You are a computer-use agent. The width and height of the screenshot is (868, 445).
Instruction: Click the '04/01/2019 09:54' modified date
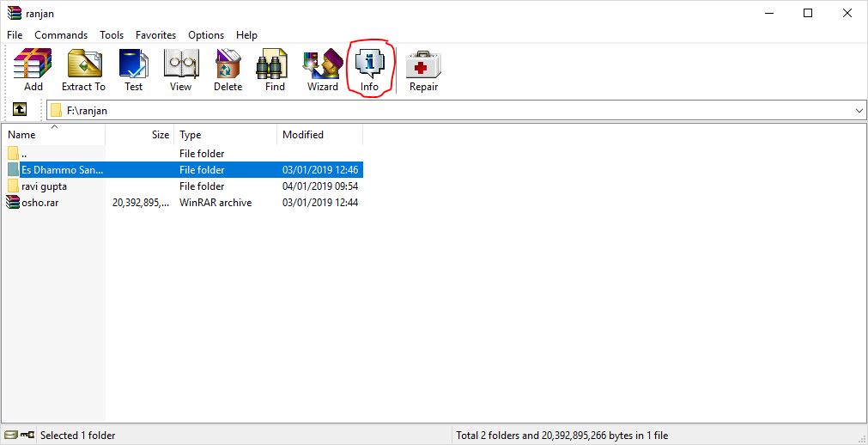320,186
